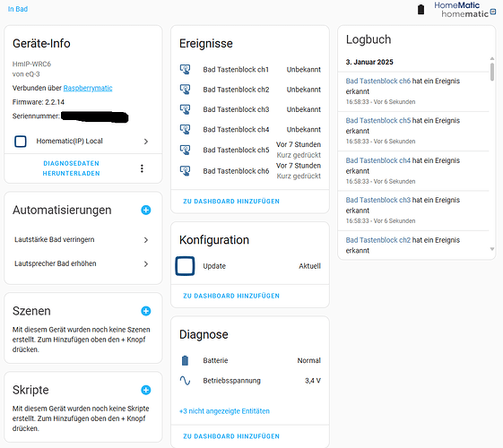
Task: Click the Betriebsspannung sine wave icon
Action: 185,381
